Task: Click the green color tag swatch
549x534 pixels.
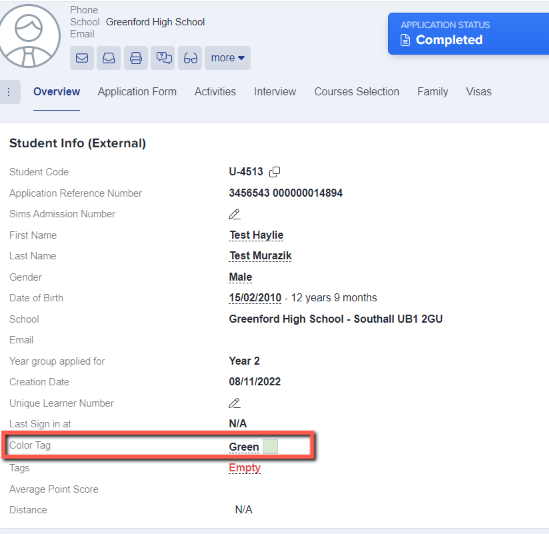Action: [270, 447]
